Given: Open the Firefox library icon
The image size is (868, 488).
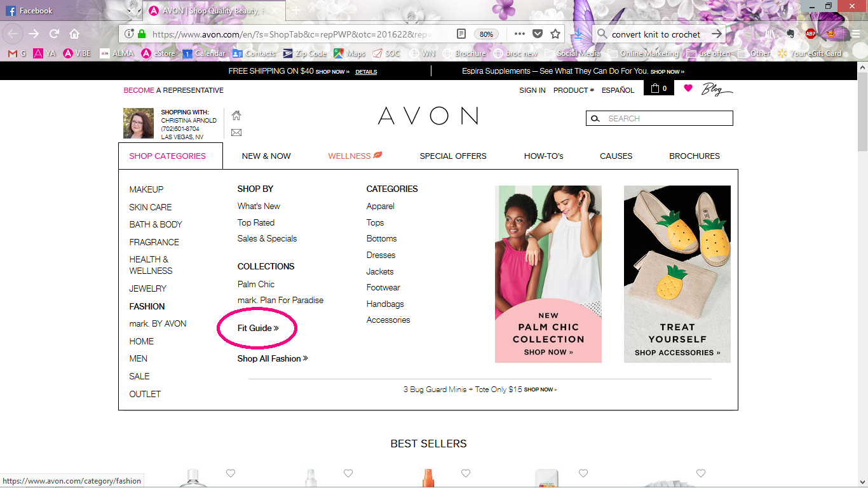Looking at the screenshot, I should click(769, 34).
